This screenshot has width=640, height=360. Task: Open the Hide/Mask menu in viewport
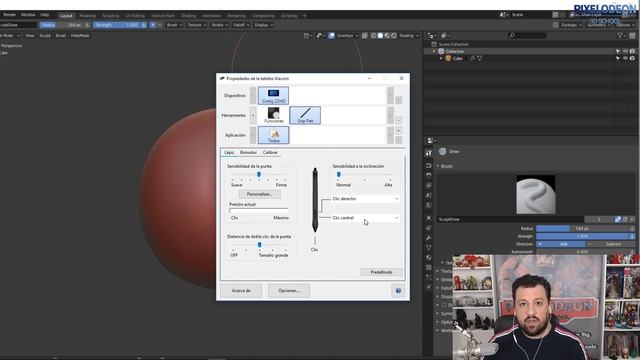click(x=80, y=36)
